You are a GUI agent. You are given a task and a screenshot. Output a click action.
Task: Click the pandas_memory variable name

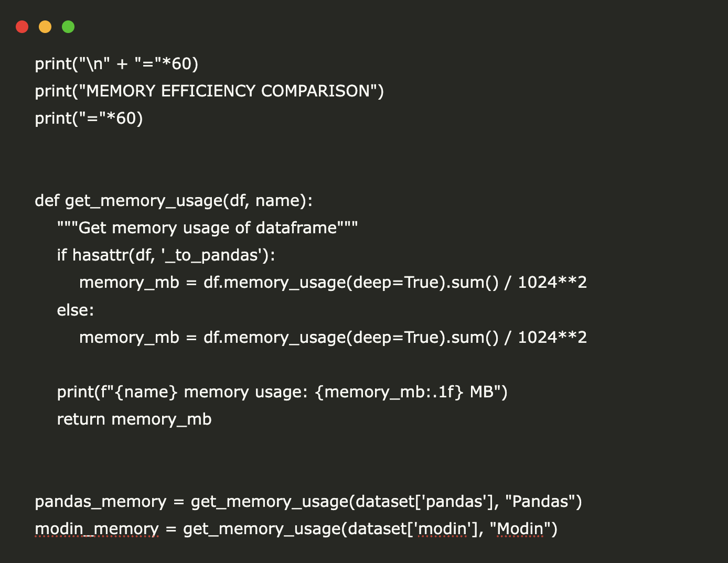click(x=100, y=502)
